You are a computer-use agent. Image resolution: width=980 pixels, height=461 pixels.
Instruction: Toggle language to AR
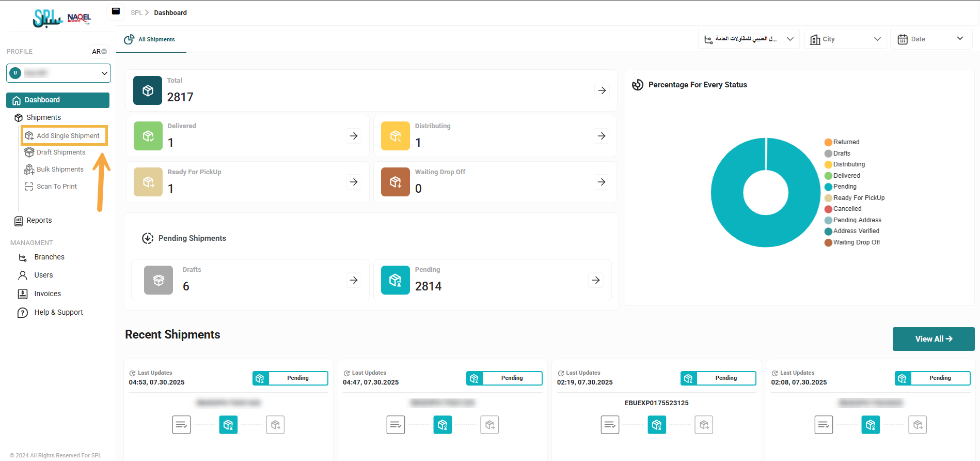(99, 52)
